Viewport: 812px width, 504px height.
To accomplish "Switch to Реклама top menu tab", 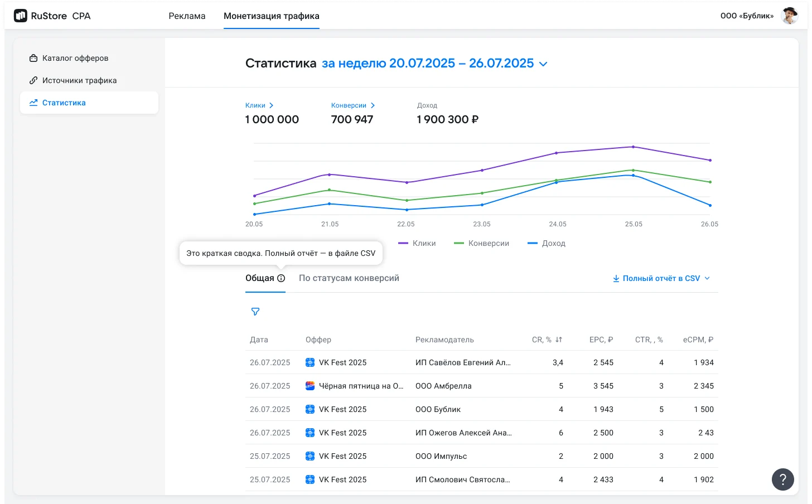I will coord(187,16).
